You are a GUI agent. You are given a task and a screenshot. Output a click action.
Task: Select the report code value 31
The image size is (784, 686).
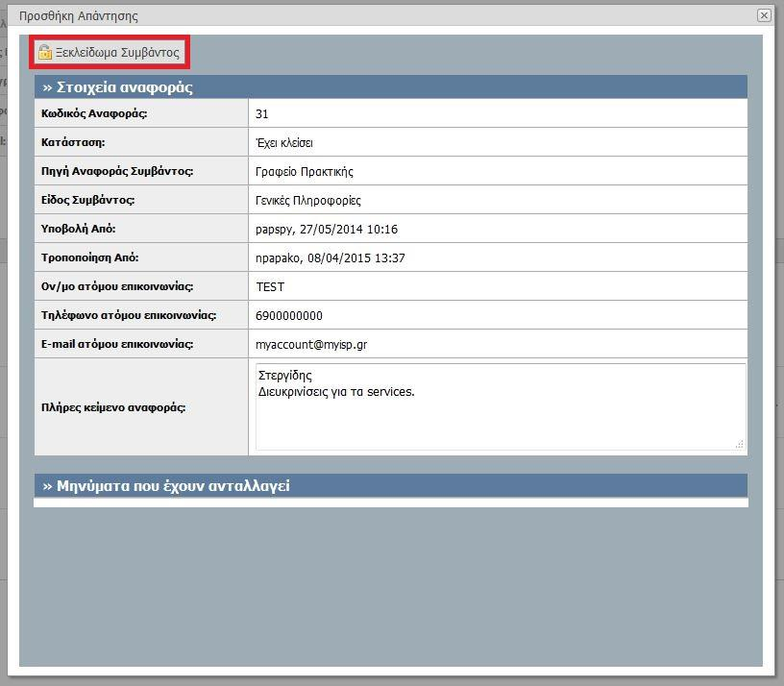click(x=261, y=114)
